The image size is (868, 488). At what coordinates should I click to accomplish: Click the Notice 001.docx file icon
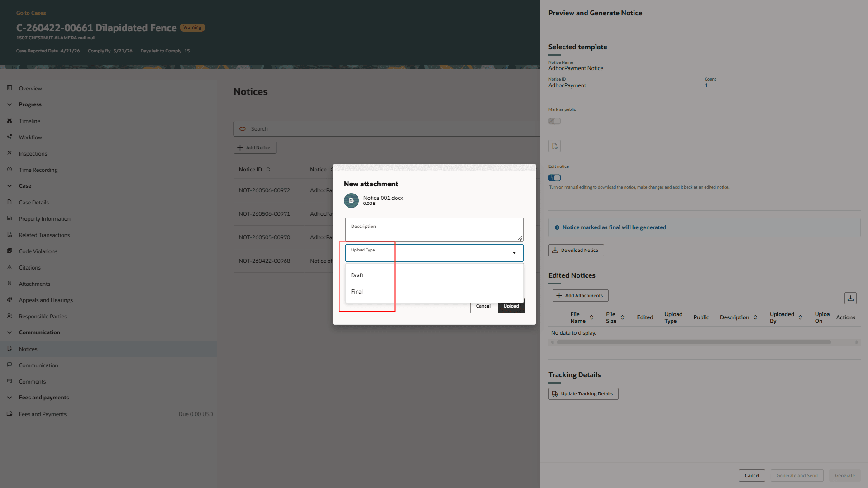351,200
